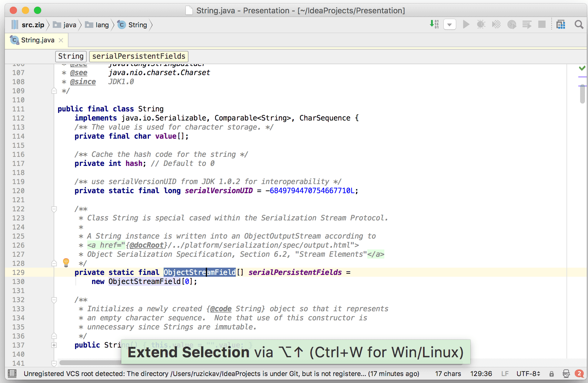Open the UTF-8 encoding selector
Screen dimensions: 588x383
pos(528,374)
